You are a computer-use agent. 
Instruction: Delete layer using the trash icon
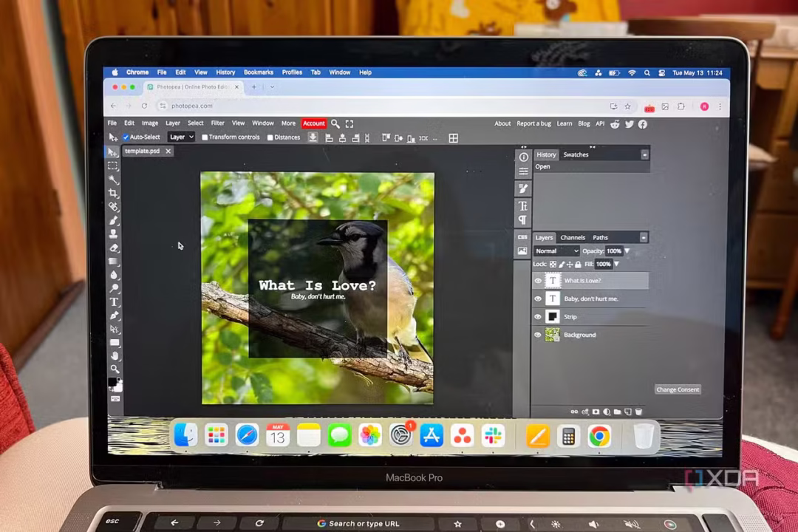[x=639, y=412]
